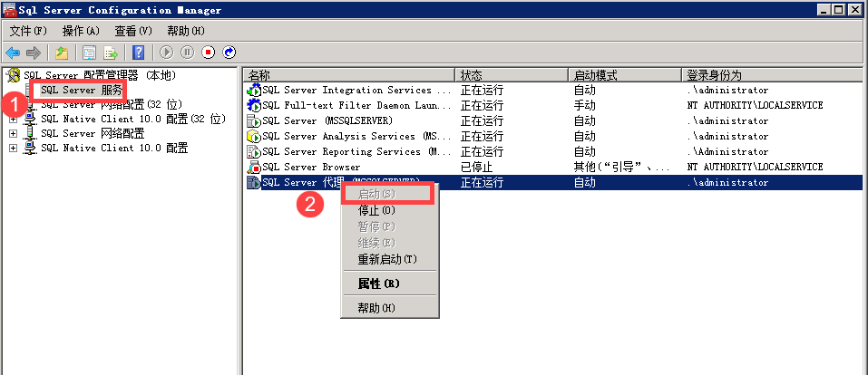Viewport: 868px width, 375px height.
Task: Click the Pause service toolbar icon
Action: 188,53
